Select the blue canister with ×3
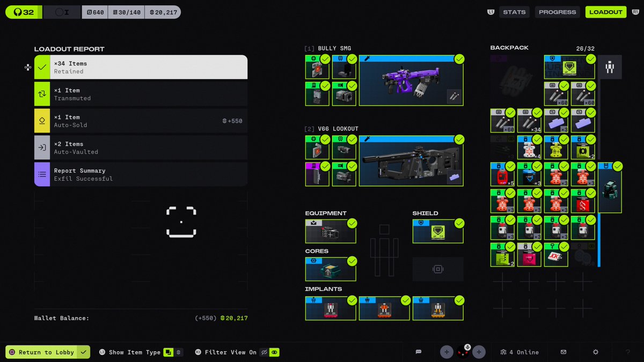Viewport: 644px width, 362px height. pyautogui.click(x=529, y=174)
